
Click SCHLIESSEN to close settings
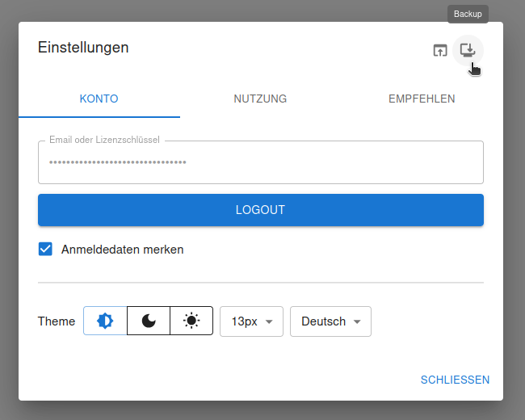click(x=455, y=380)
